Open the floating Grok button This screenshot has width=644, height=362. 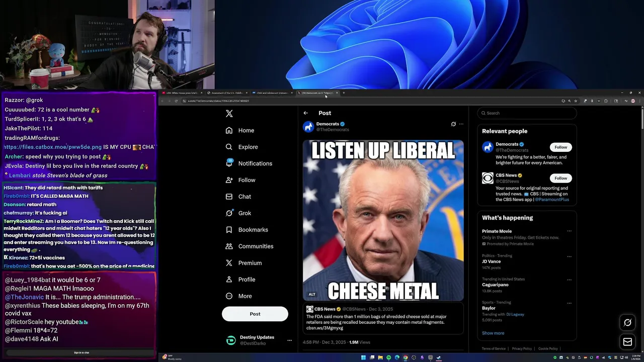(627, 323)
